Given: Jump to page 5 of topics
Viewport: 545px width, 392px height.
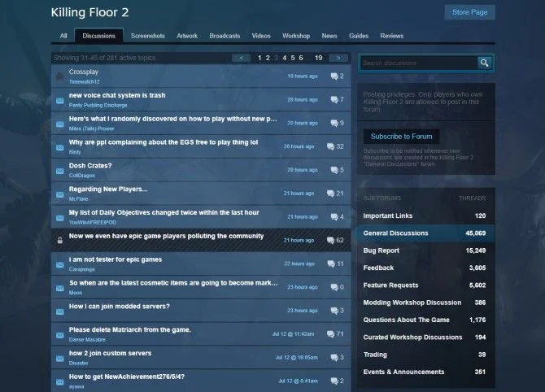Looking at the screenshot, I should [x=293, y=58].
